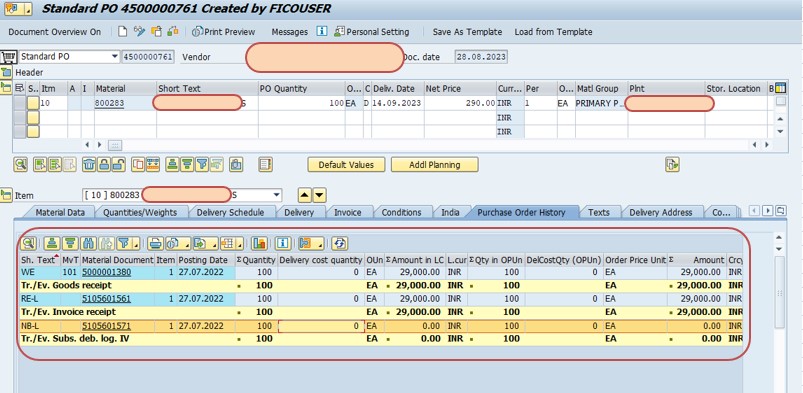Click history grid information icon

coord(283,242)
